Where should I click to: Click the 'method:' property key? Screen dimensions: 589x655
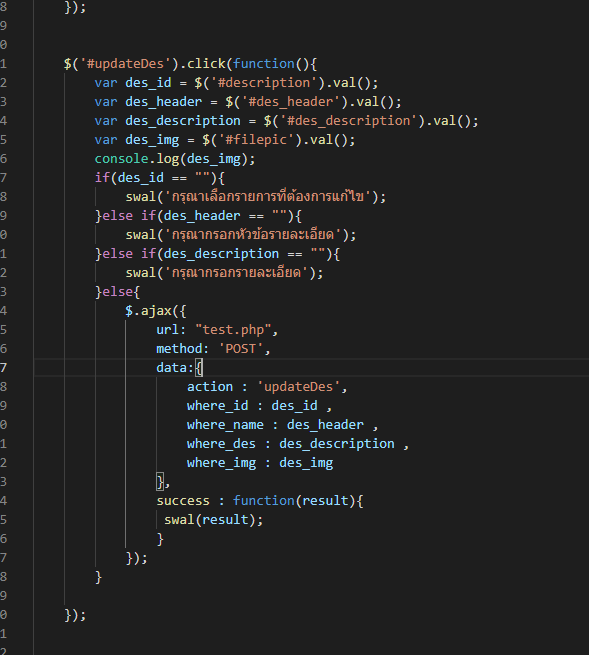[x=183, y=348]
